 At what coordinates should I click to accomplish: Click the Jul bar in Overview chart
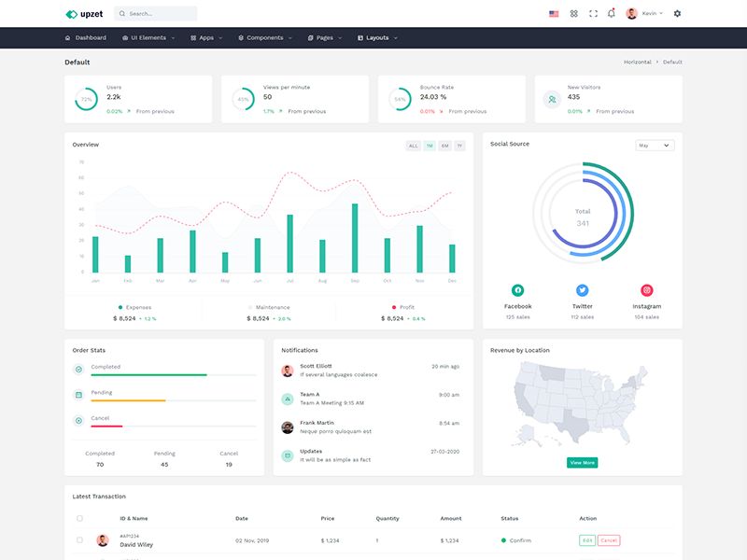click(x=289, y=244)
